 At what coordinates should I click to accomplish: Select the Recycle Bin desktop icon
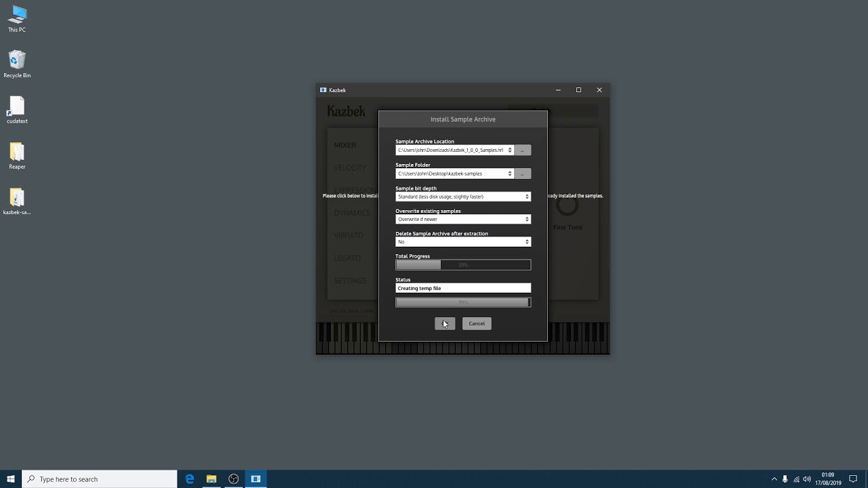click(x=17, y=64)
